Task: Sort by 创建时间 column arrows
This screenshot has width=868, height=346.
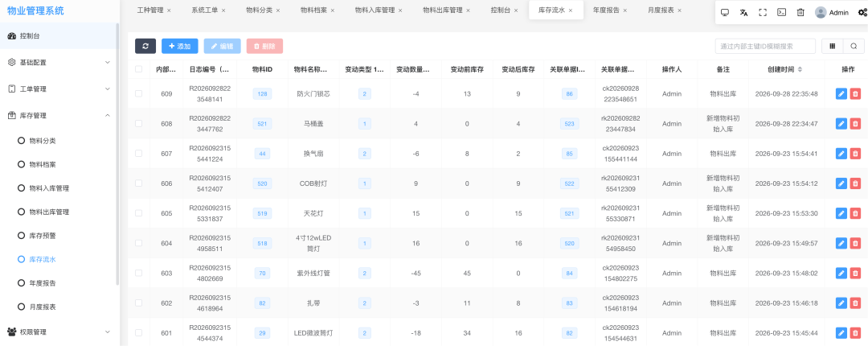Action: [x=800, y=69]
